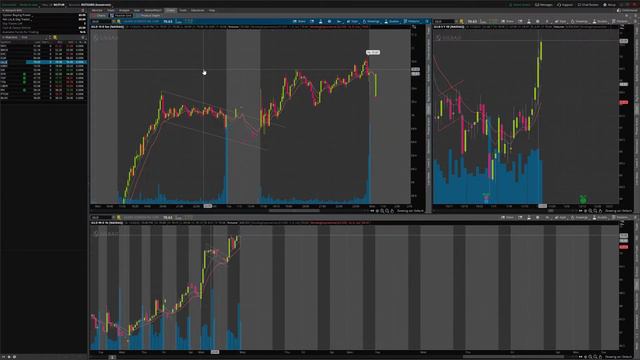Open the Education tab
The image size is (640, 360).
[198, 10]
